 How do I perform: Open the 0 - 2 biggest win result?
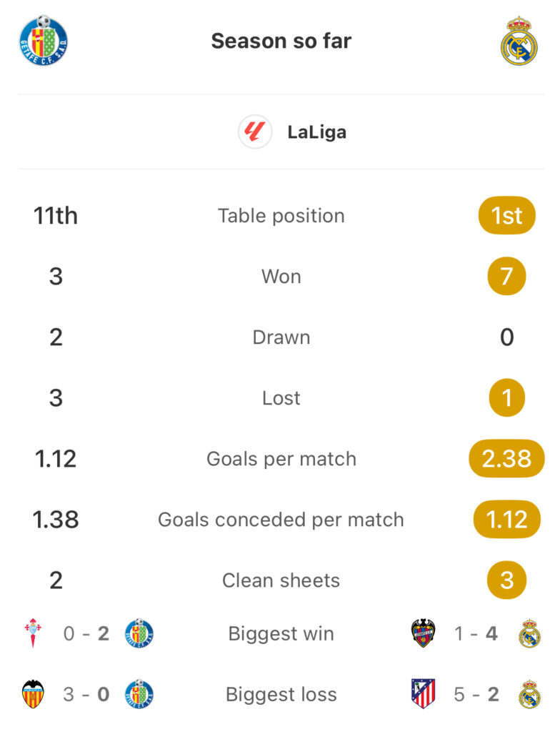(x=86, y=634)
